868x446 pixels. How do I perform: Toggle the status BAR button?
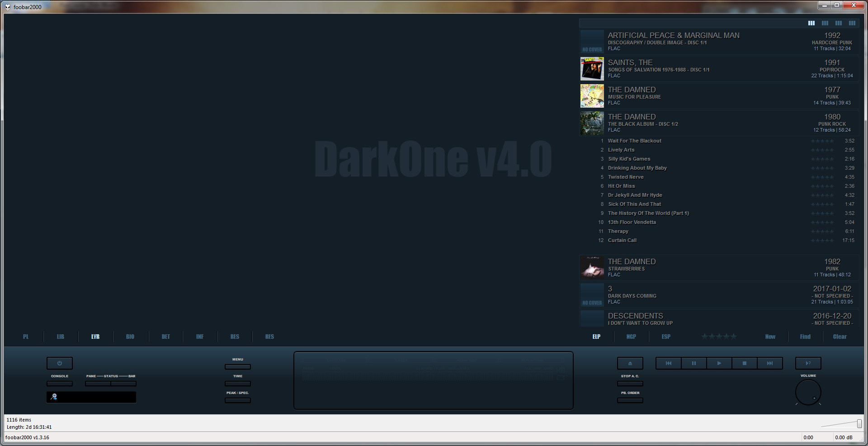tap(123, 384)
